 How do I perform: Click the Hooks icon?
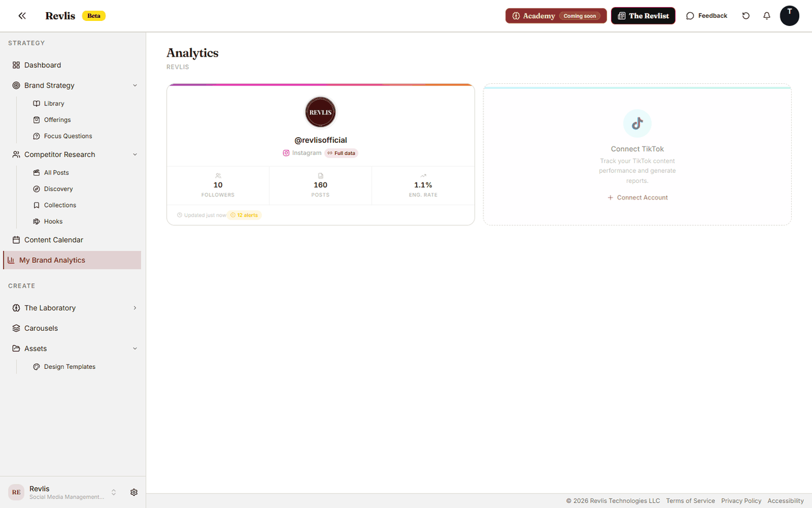(x=37, y=222)
